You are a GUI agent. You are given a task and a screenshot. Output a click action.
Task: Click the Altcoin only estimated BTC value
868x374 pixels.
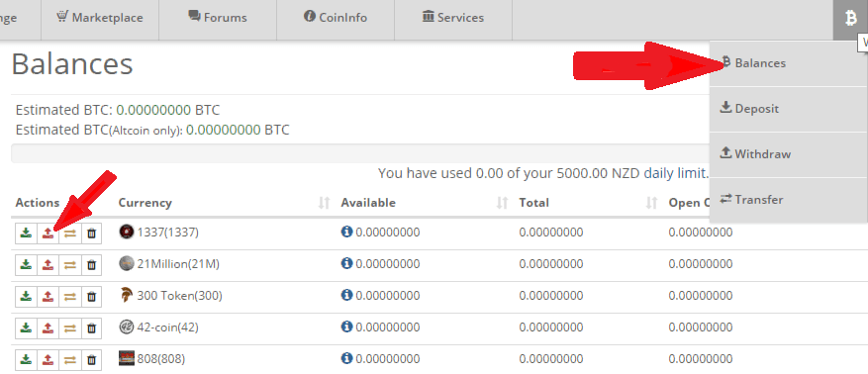[223, 130]
